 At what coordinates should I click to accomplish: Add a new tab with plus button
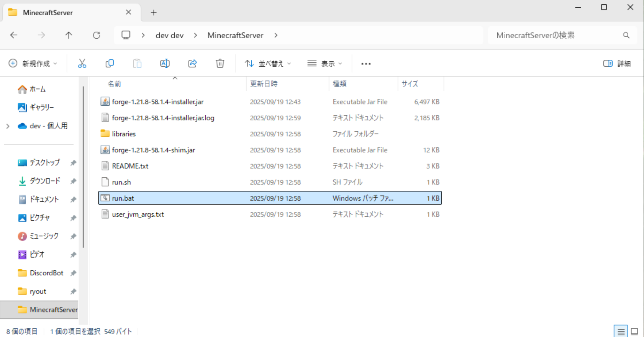154,13
